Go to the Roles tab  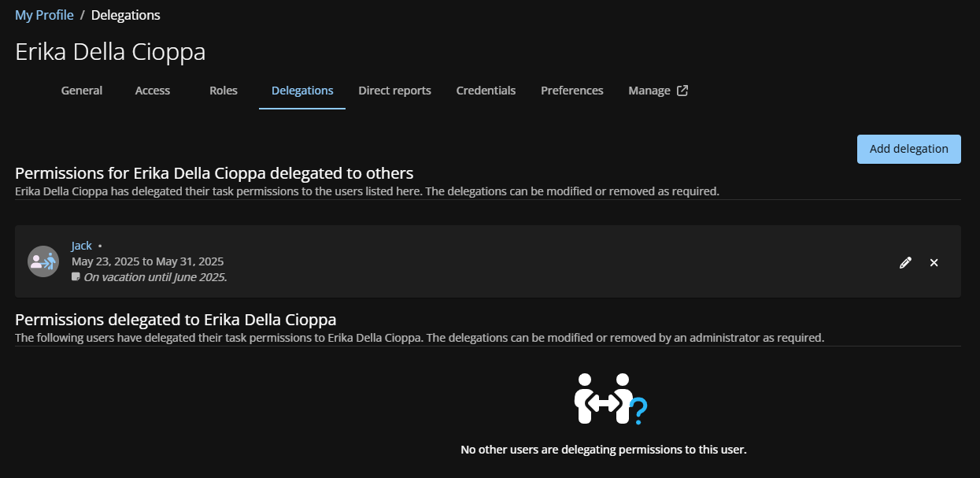pyautogui.click(x=224, y=91)
